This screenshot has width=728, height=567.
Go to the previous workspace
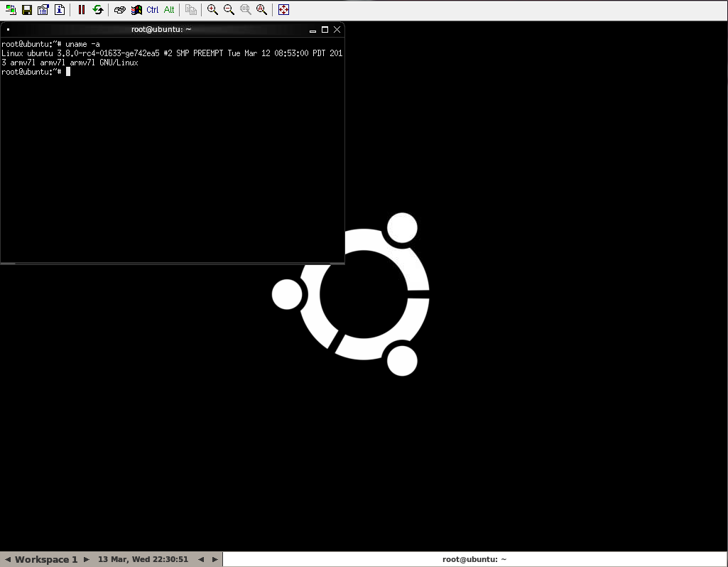[x=7, y=560]
